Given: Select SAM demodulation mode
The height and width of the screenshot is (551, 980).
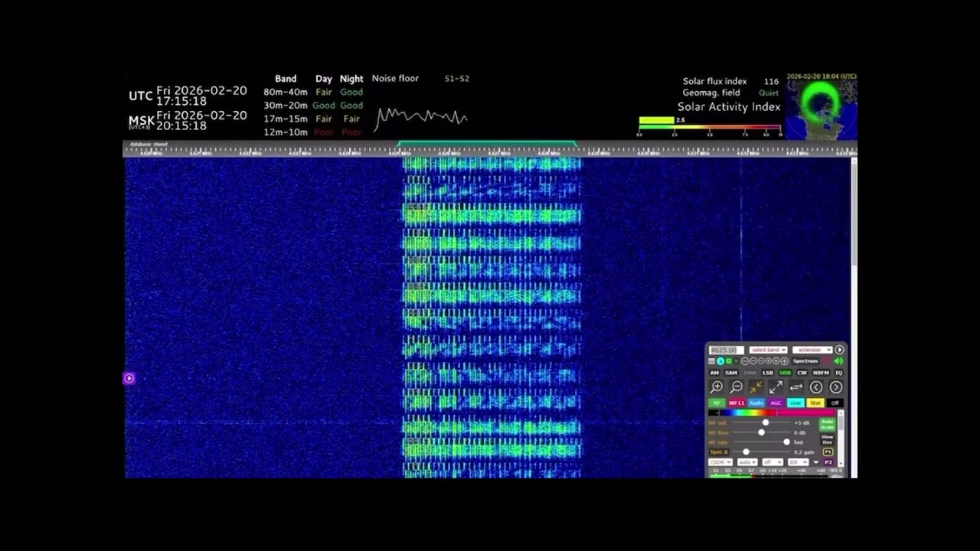Looking at the screenshot, I should [731, 373].
